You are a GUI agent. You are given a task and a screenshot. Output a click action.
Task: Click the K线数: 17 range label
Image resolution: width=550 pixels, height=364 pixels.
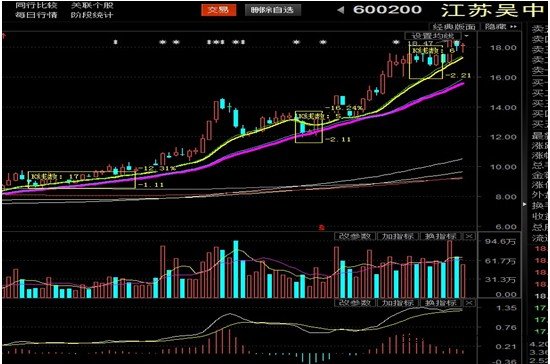[x=54, y=176]
